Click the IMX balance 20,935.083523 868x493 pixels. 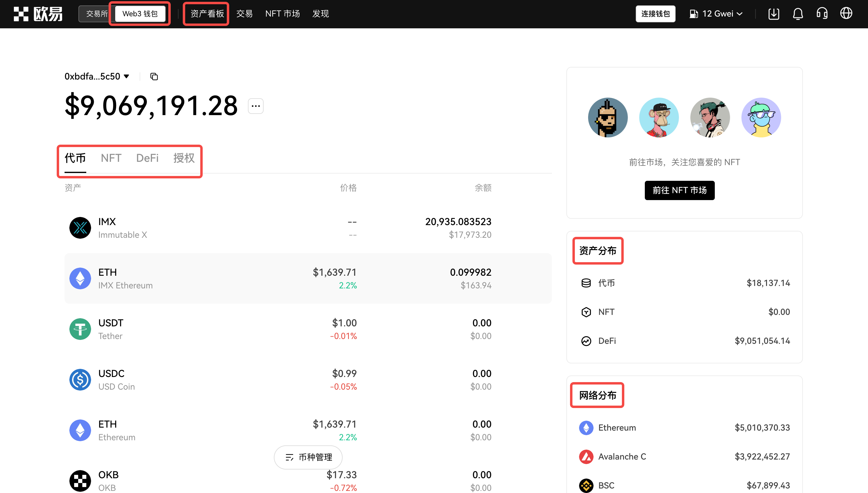[458, 222]
